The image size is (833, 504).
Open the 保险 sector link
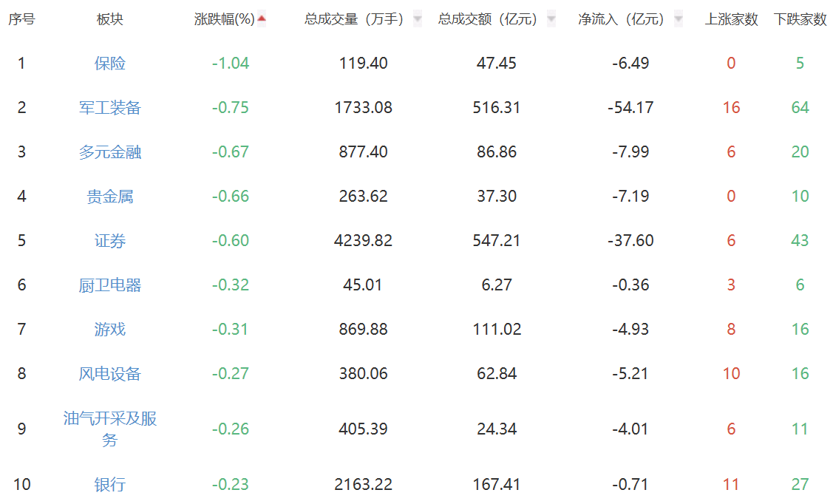point(110,64)
